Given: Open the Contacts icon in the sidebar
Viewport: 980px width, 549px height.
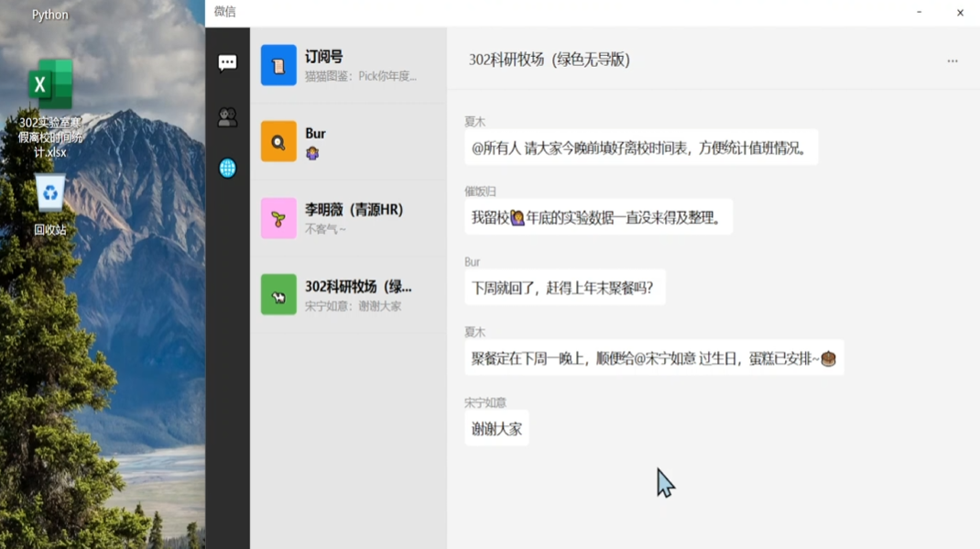Looking at the screenshot, I should point(226,115).
